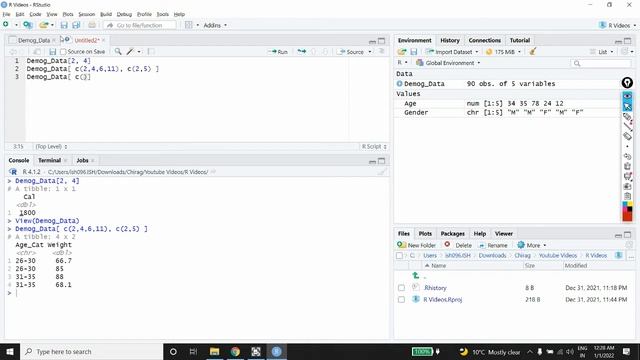Check the R Videos.Rproj file checkbox

(401, 300)
